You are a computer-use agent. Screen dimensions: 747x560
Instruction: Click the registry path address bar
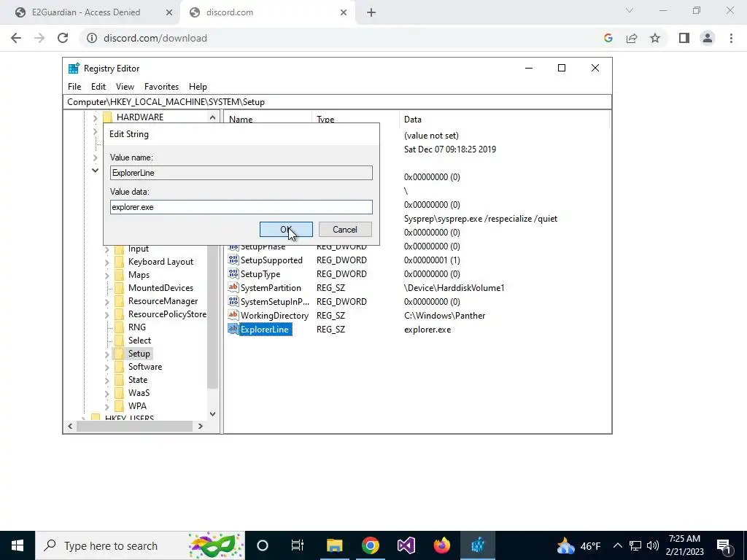(337, 102)
